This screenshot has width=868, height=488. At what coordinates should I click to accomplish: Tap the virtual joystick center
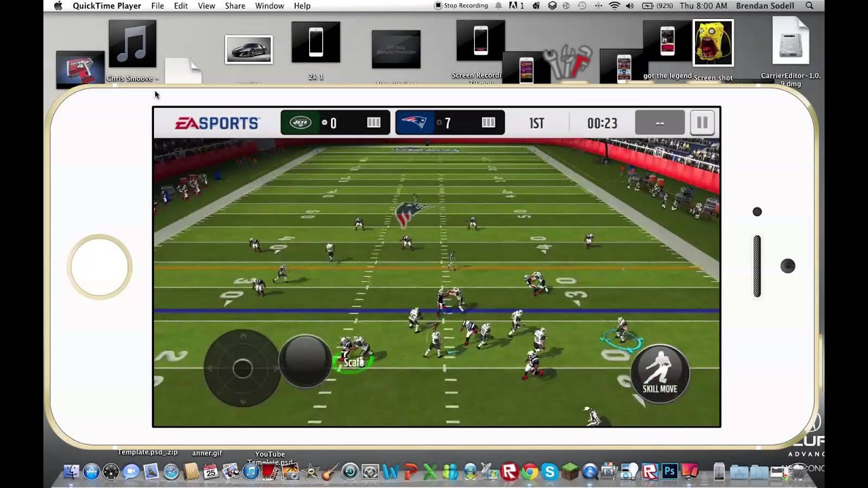pos(242,369)
